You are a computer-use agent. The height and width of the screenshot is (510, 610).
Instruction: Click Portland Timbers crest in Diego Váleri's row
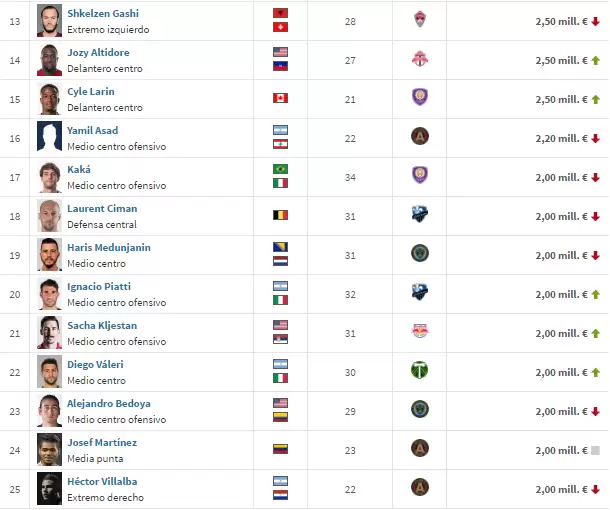coord(420,371)
